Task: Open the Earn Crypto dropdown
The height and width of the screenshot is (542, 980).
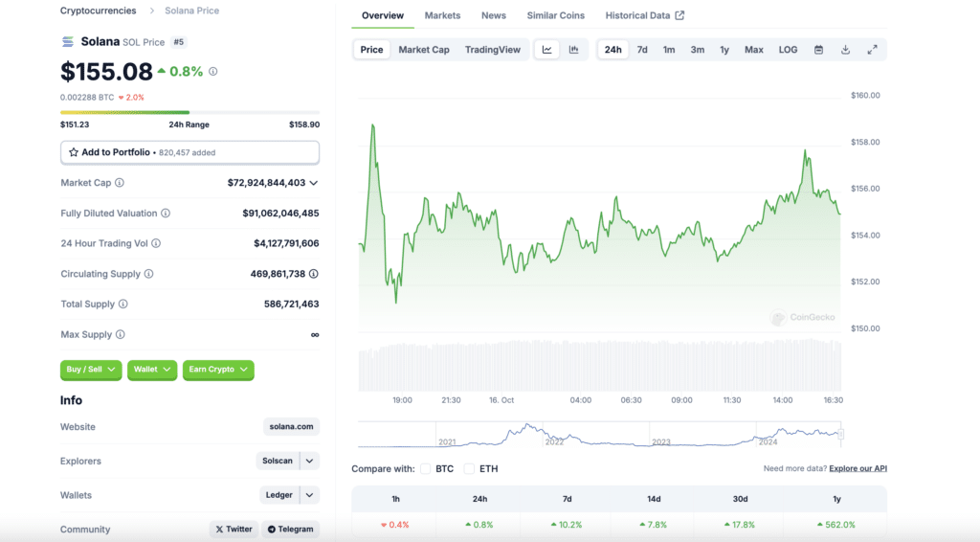Action: point(218,370)
